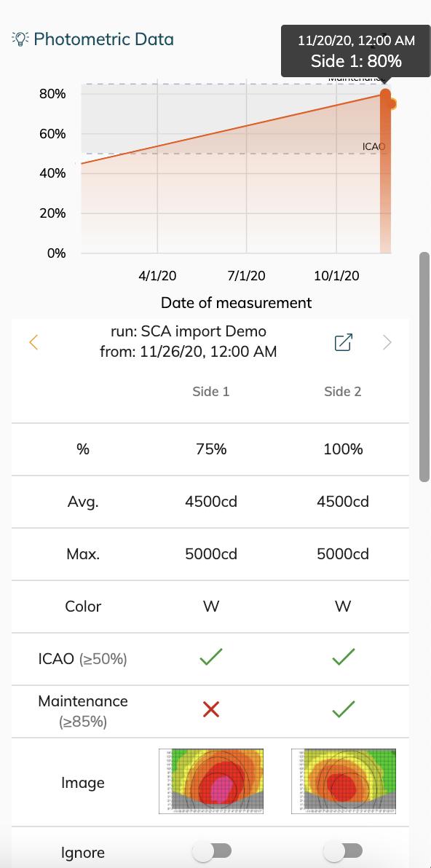
Task: Go to next run with right chevron
Action: point(387,342)
